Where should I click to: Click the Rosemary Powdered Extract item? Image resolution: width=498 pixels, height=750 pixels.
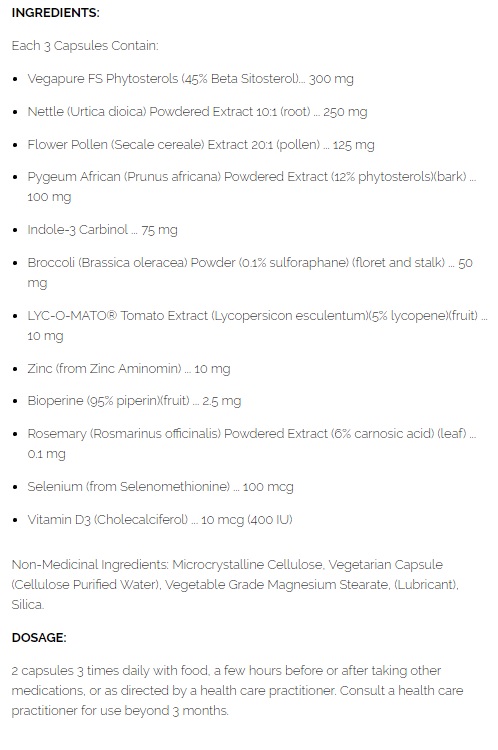click(252, 443)
